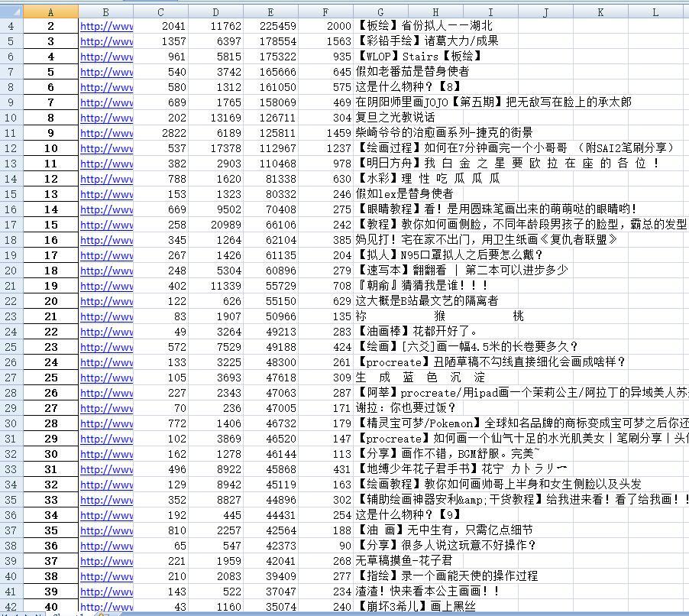This screenshot has height=616, width=689.
Task: Click the title 这是什么物种？【8】
Action: pos(408,86)
